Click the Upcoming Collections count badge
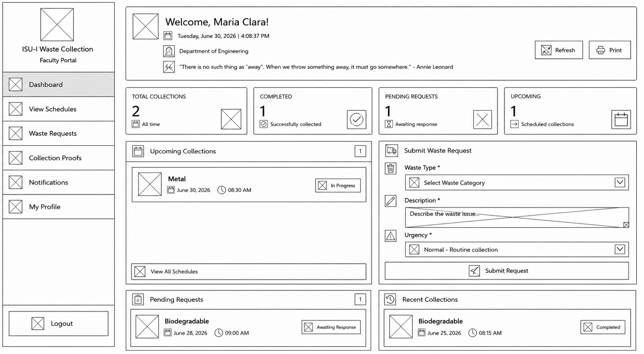Image resolution: width=644 pixels, height=354 pixels. point(360,151)
